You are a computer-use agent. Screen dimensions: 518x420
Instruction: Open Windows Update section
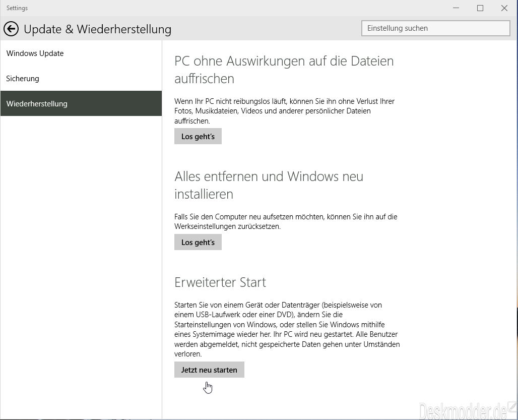81,53
